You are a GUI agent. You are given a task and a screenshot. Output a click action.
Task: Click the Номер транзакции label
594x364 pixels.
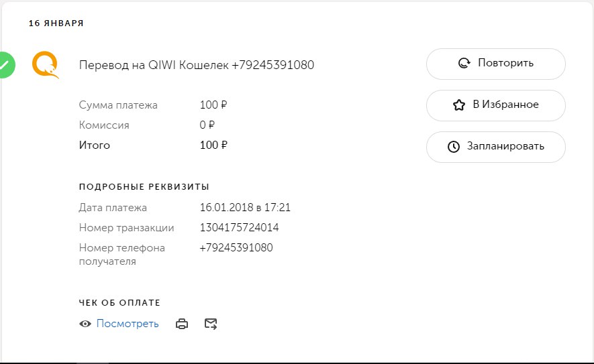[126, 228]
